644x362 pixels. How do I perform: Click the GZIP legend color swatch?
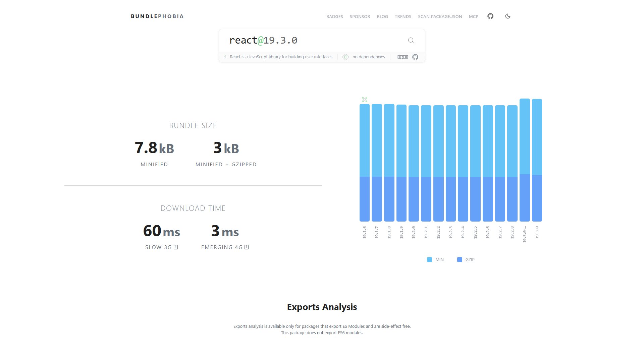(x=460, y=259)
